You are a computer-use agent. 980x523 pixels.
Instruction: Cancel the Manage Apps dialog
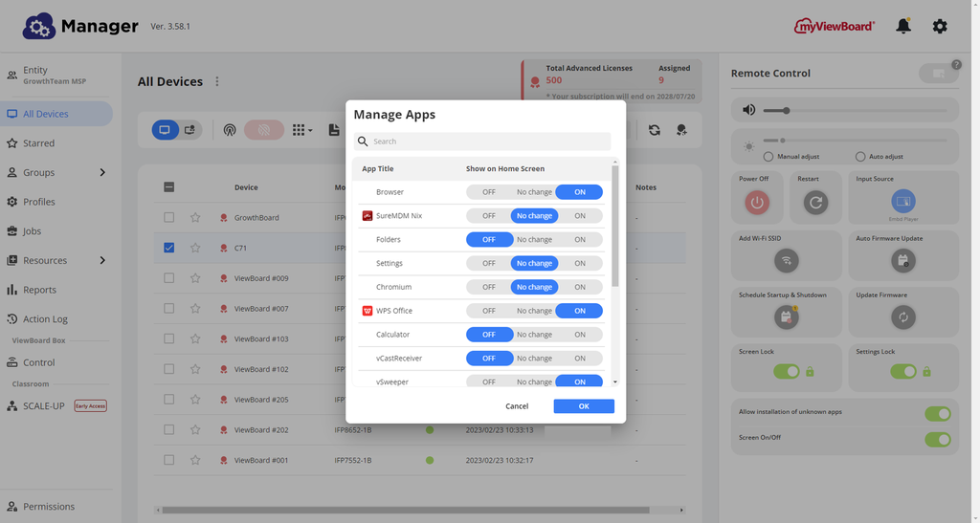[517, 406]
